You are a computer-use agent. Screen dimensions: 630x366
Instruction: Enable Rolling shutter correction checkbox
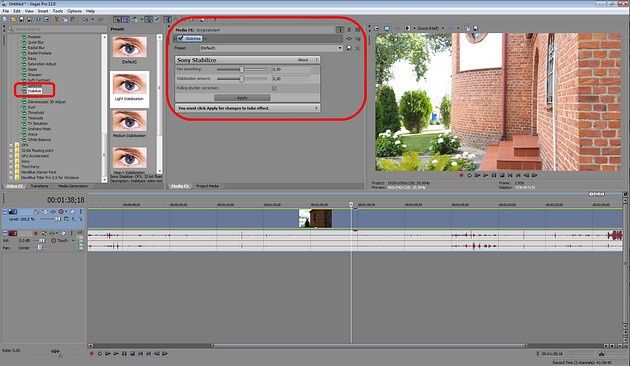[274, 88]
